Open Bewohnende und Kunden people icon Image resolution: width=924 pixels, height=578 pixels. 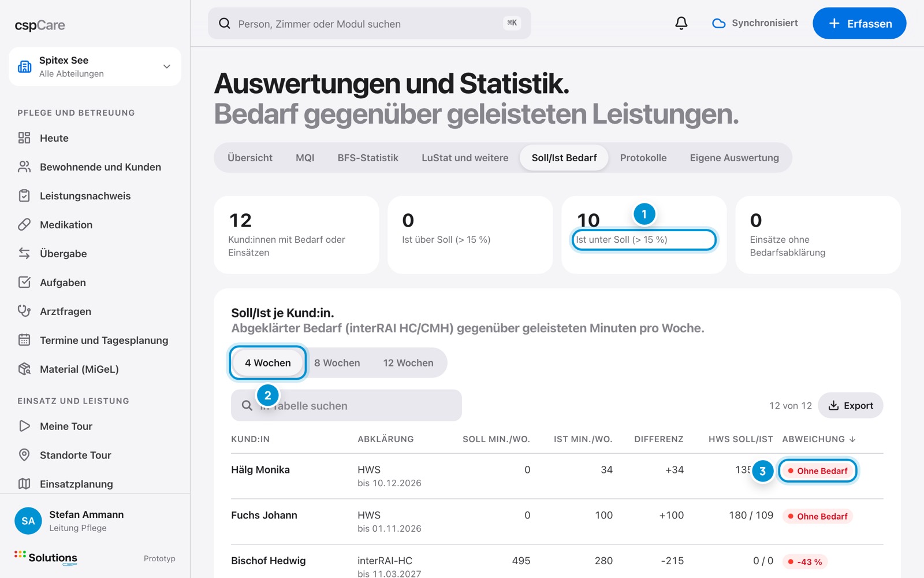24,166
